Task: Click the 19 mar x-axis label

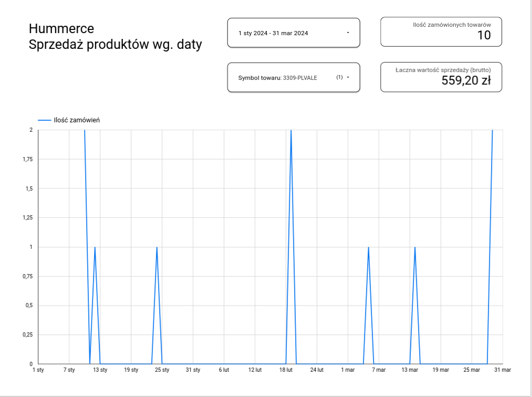Action: point(441,370)
